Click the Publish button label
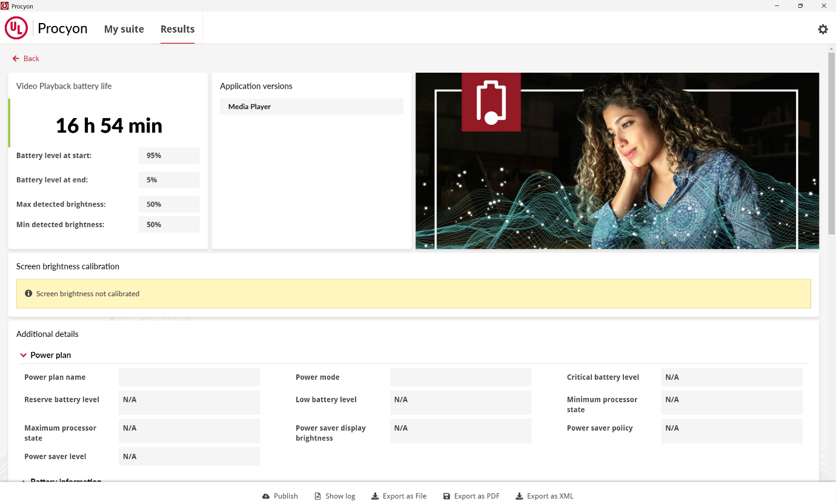This screenshot has width=836, height=504. [285, 496]
